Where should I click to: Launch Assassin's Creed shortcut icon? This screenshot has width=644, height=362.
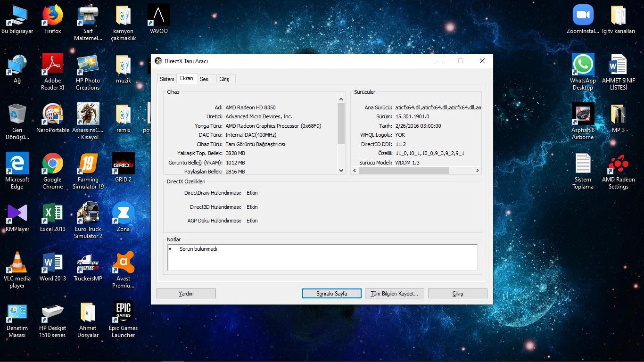click(x=88, y=122)
